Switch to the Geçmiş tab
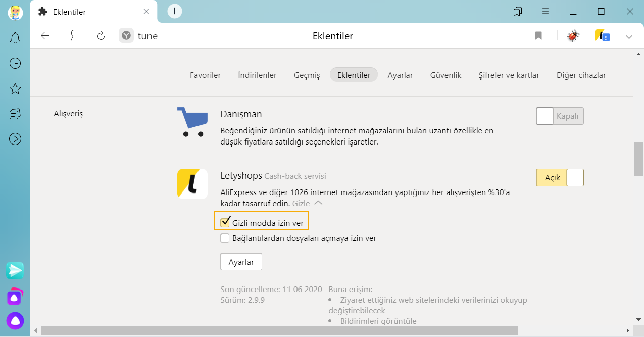This screenshot has width=644, height=337. point(307,75)
